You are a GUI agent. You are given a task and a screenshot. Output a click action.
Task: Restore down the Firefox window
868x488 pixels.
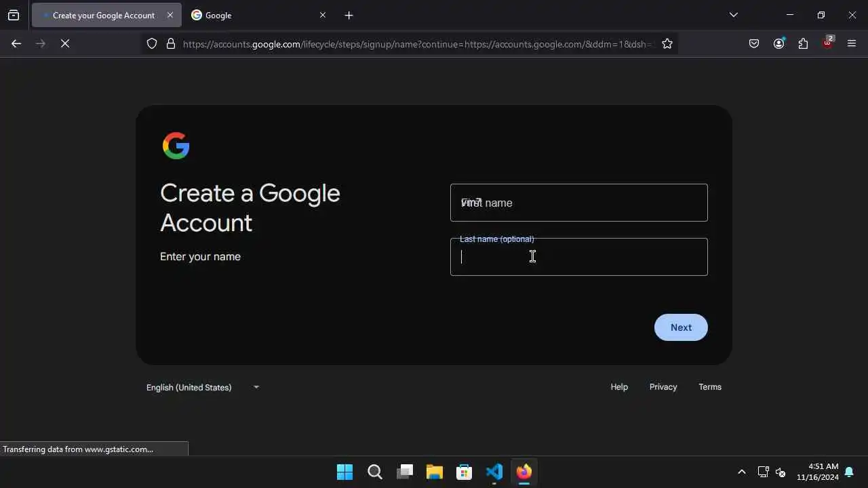pos(821,15)
